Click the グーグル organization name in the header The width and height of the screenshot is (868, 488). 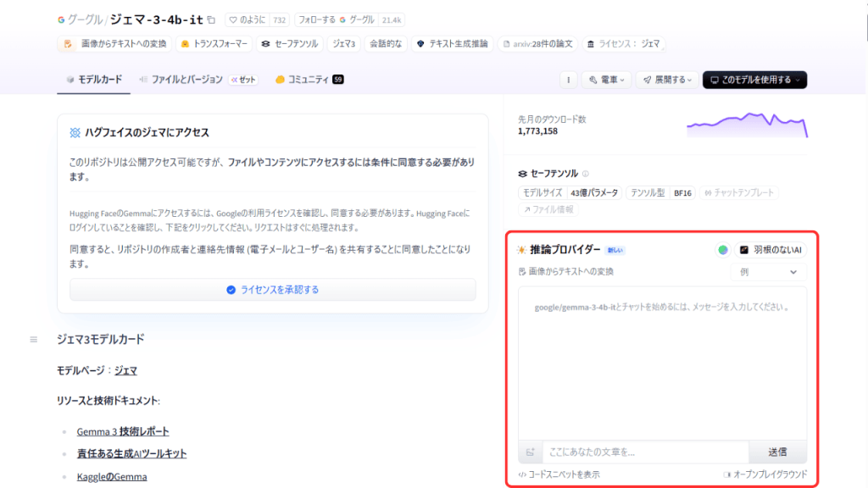click(x=85, y=20)
